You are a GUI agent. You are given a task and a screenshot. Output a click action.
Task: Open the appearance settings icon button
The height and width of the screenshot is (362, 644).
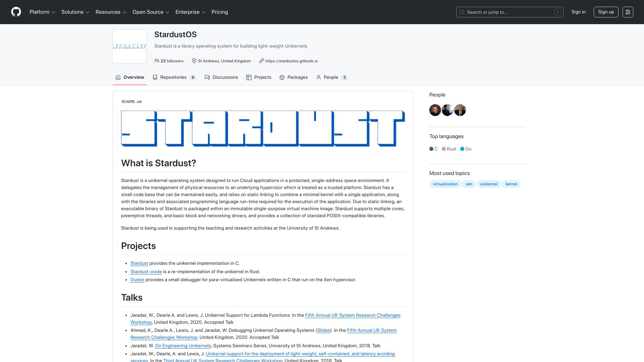pyautogui.click(x=628, y=12)
